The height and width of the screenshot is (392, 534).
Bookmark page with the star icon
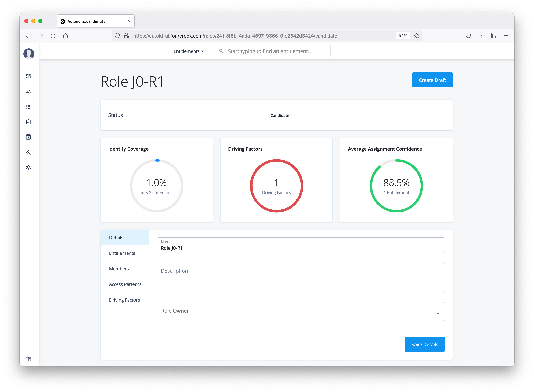click(417, 36)
